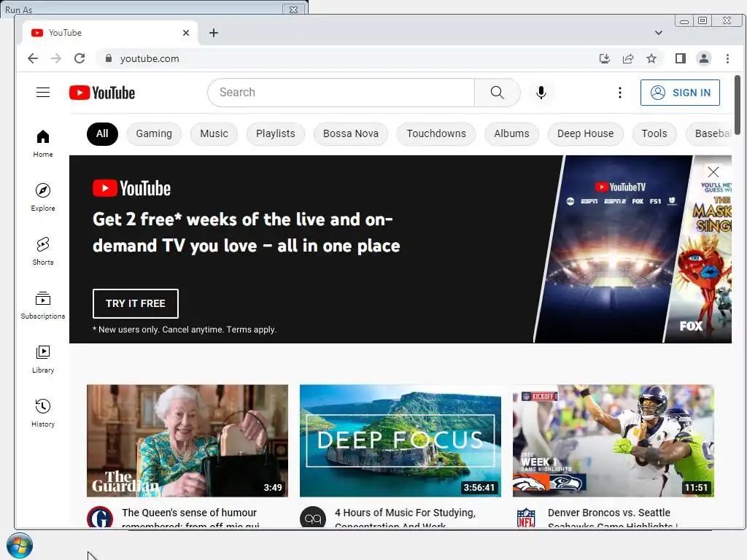747x560 pixels.
Task: Open History from the sidebar
Action: 43,413
